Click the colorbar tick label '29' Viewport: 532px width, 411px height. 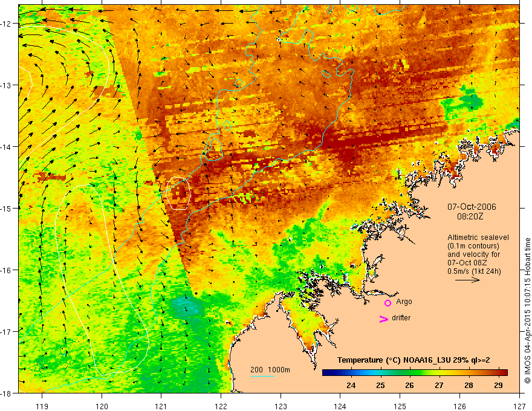pos(498,385)
